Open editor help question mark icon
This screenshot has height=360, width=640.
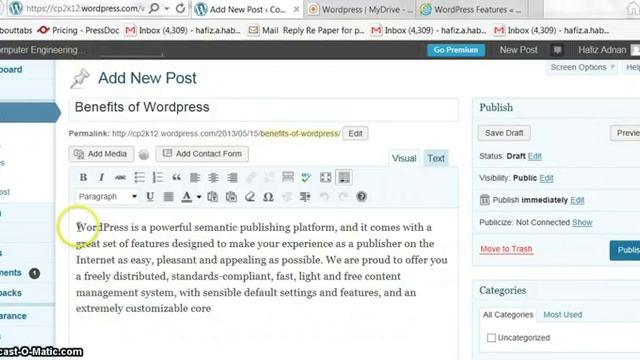pyautogui.click(x=361, y=197)
